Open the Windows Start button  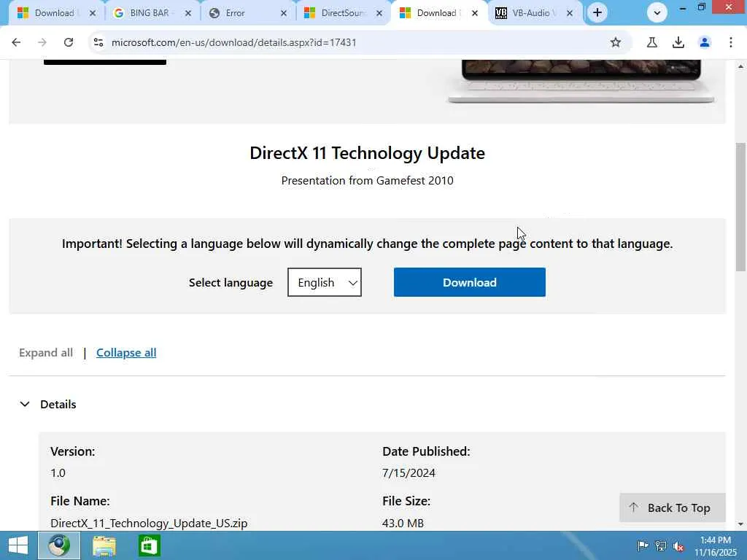(18, 545)
